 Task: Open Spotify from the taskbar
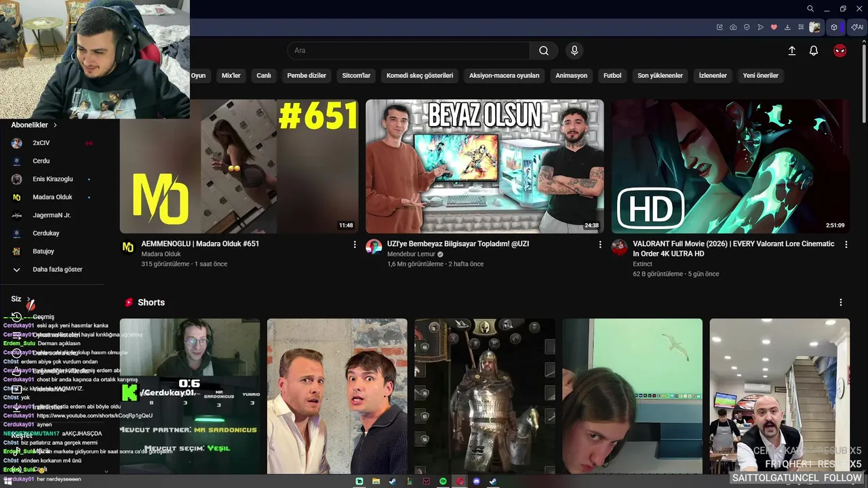tap(443, 481)
